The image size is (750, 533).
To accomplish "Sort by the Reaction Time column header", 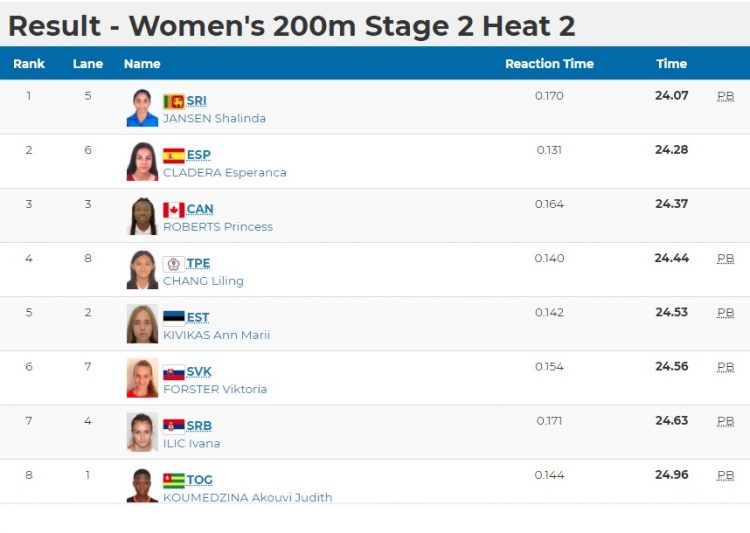I will pos(549,64).
